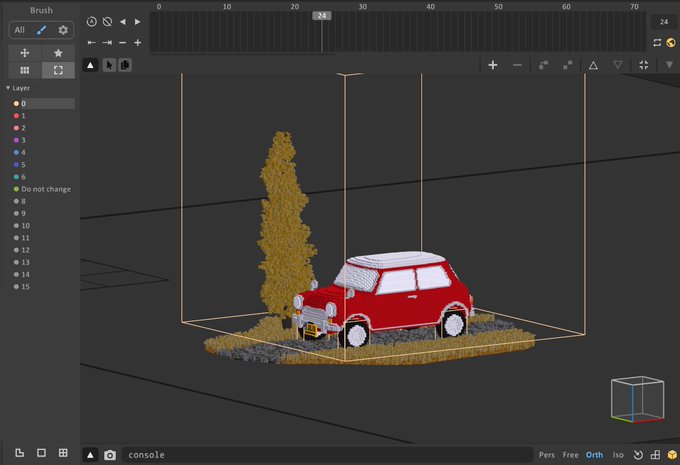
Task: Click layer 1 red color dot
Action: (x=16, y=116)
